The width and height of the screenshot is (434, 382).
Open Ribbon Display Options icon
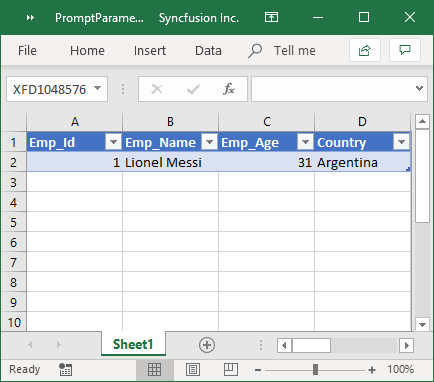(x=271, y=17)
